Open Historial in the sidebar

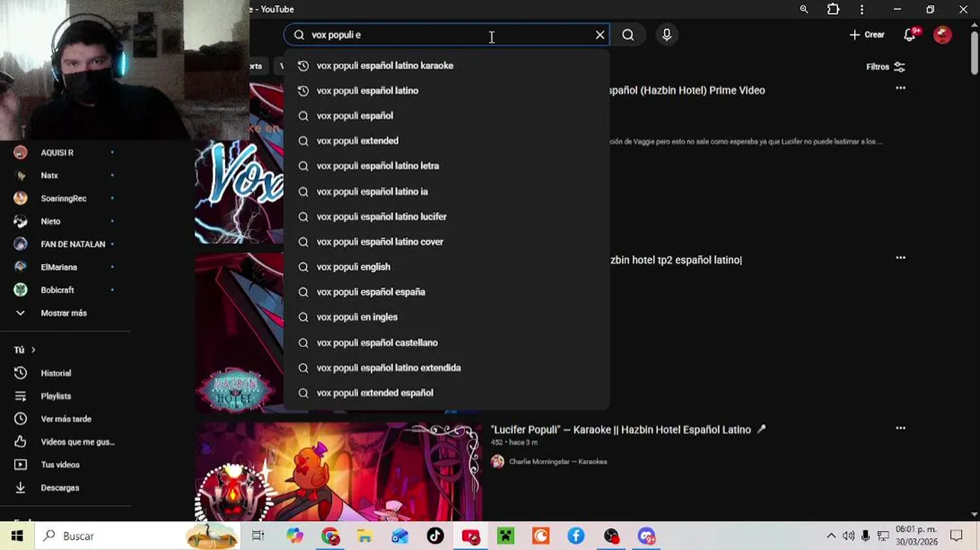point(65,374)
